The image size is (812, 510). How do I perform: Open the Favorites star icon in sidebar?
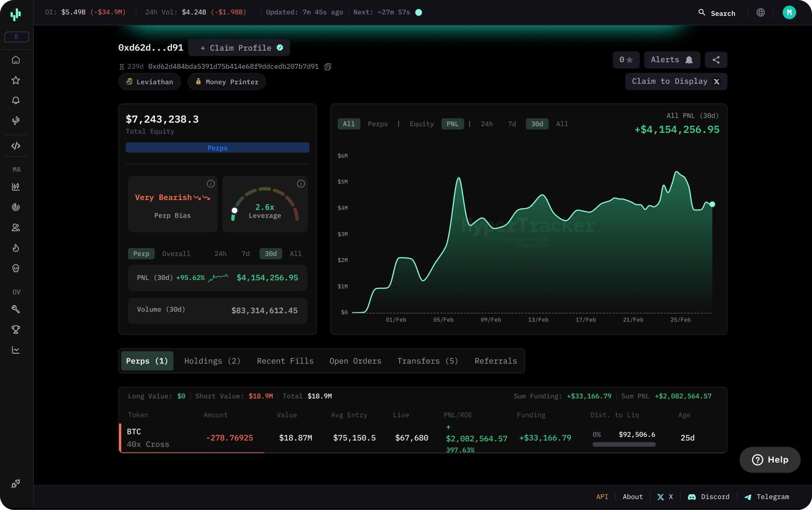point(16,80)
